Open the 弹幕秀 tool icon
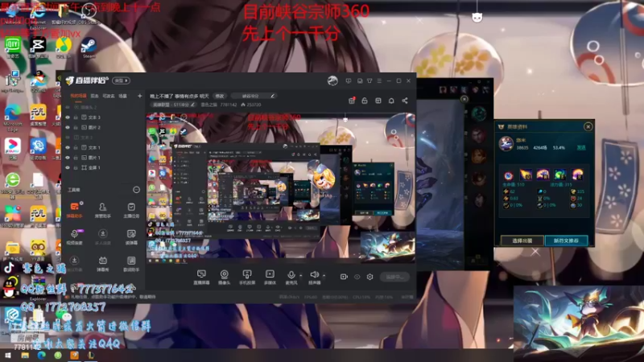 click(x=103, y=264)
